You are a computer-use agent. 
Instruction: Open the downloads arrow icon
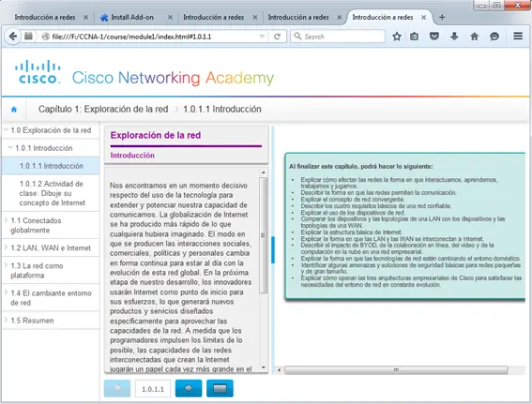(454, 37)
